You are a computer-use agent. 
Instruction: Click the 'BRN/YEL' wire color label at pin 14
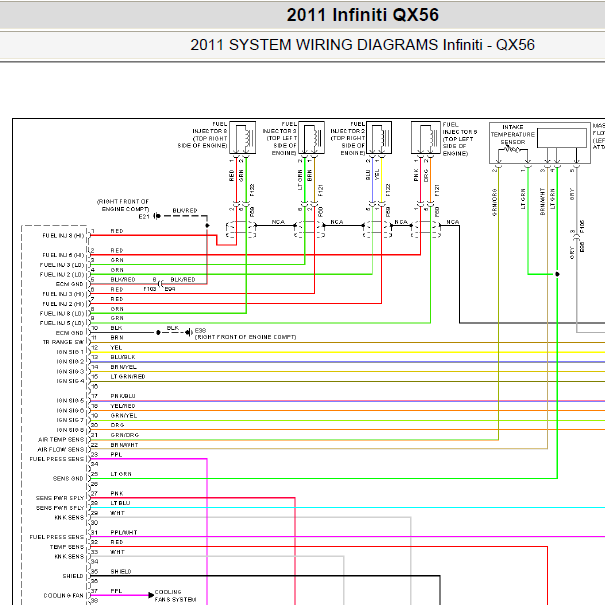123,367
